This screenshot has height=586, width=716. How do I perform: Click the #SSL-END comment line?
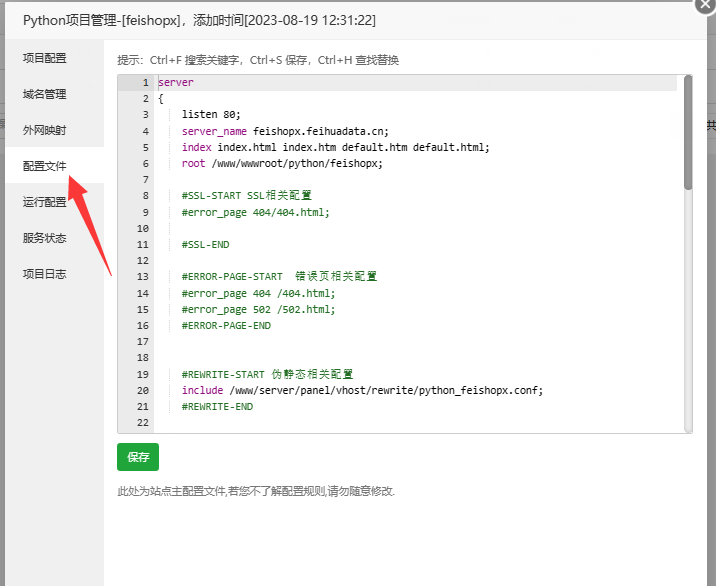[205, 245]
